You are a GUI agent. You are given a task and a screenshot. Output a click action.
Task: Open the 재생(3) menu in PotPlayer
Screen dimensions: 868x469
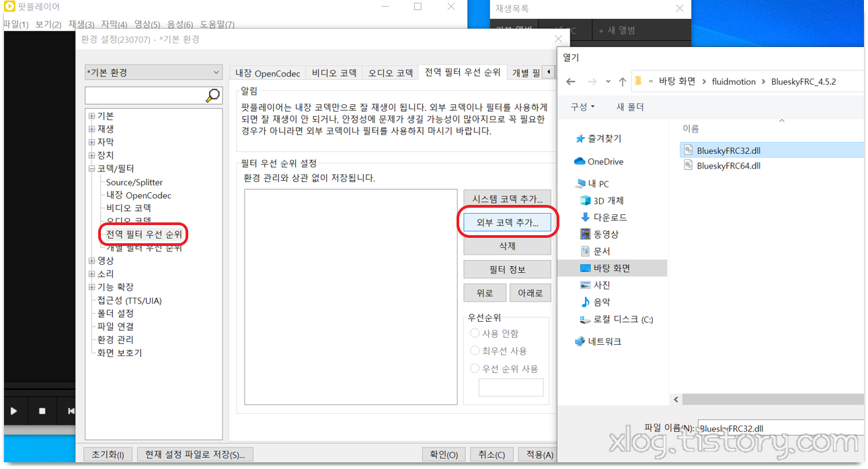81,25
